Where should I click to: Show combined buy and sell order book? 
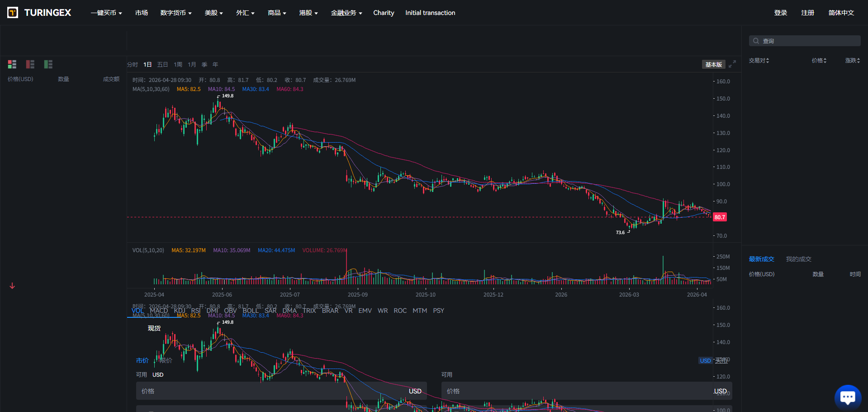click(x=12, y=64)
